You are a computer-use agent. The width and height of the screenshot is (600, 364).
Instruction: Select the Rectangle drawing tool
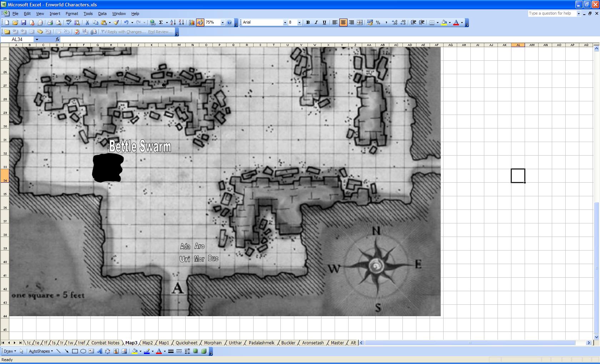tap(75, 351)
